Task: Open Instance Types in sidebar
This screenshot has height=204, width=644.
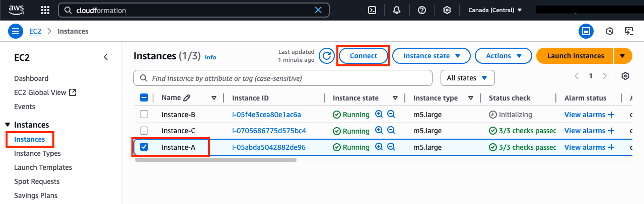Action: click(37, 153)
